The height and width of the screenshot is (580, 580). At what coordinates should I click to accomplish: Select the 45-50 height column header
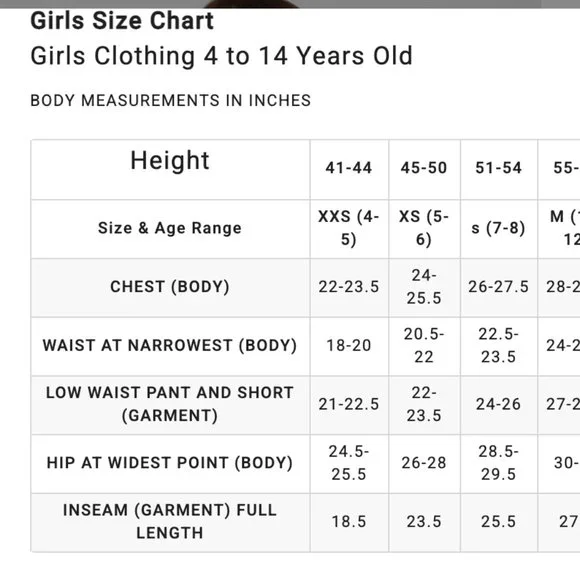pos(424,168)
